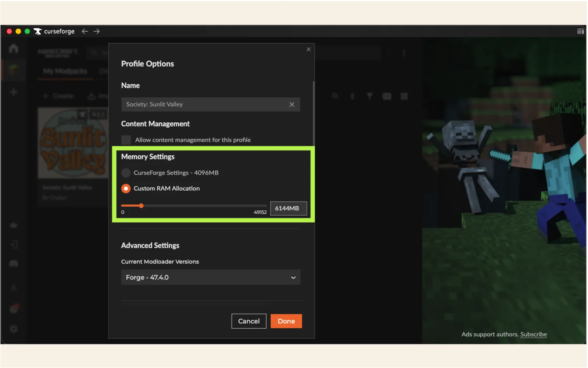
Task: Open the notification icon with red badge
Action: click(x=14, y=309)
